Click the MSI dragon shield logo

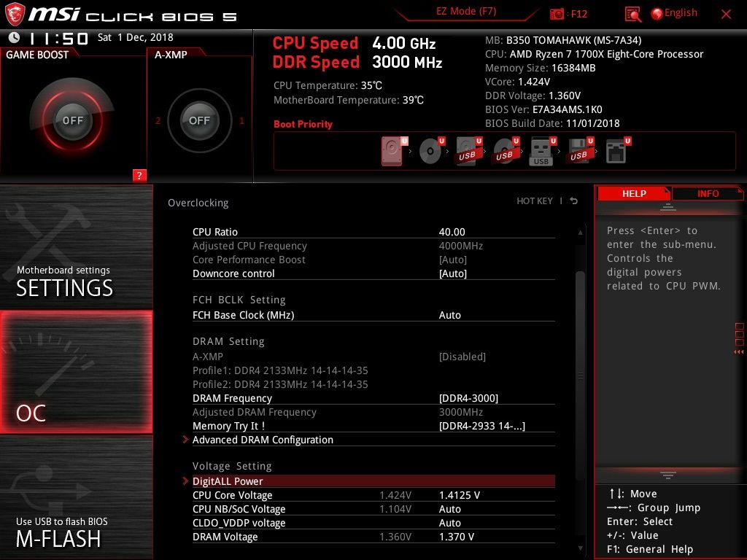click(x=15, y=14)
